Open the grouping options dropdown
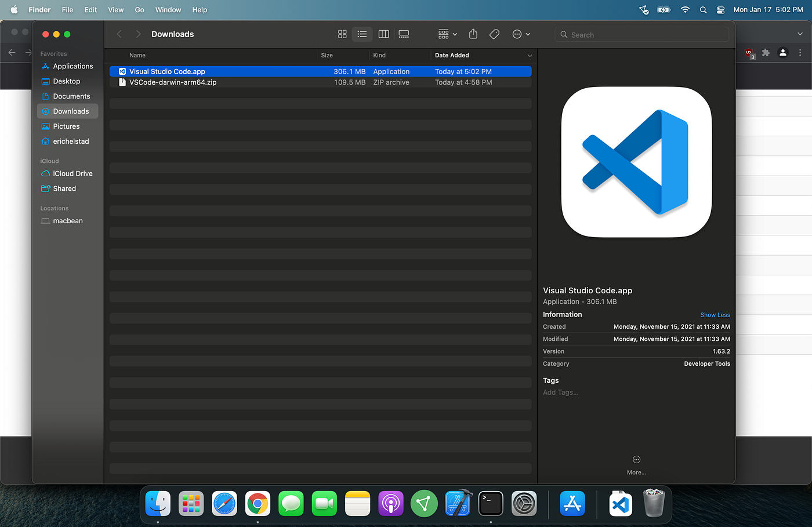The image size is (812, 527). tap(447, 34)
